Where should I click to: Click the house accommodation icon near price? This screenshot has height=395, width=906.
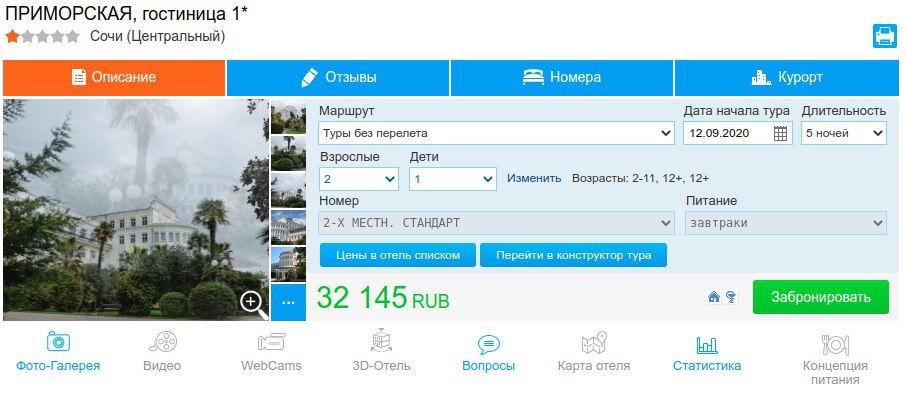coord(714,297)
